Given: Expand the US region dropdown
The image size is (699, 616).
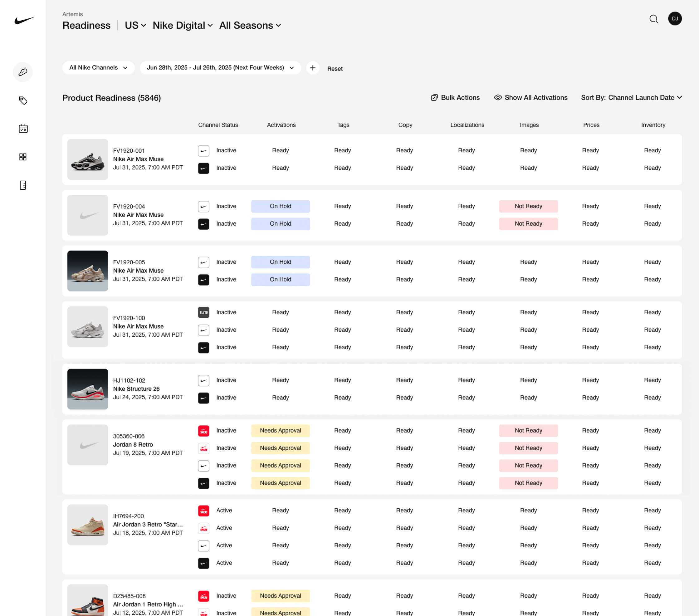Looking at the screenshot, I should pyautogui.click(x=135, y=25).
